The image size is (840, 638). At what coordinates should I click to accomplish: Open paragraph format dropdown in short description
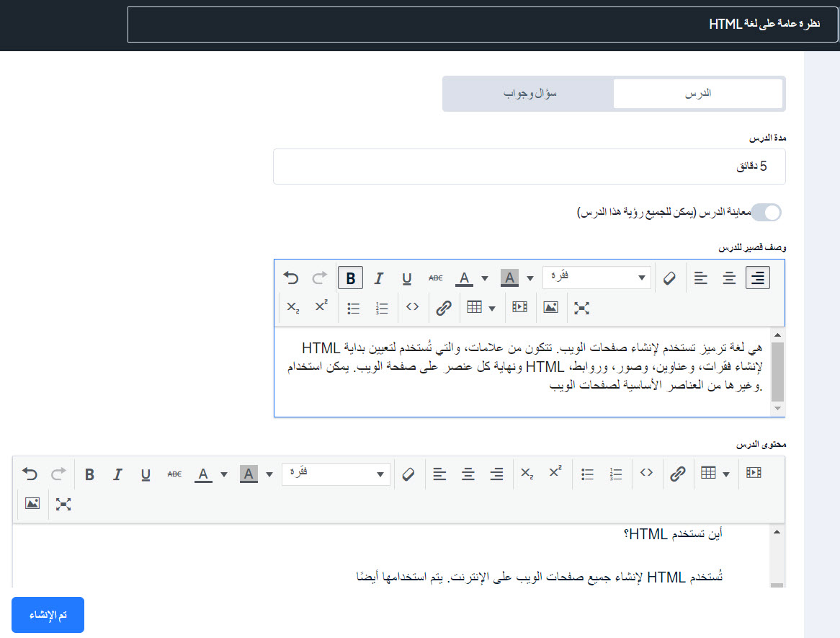pyautogui.click(x=597, y=278)
